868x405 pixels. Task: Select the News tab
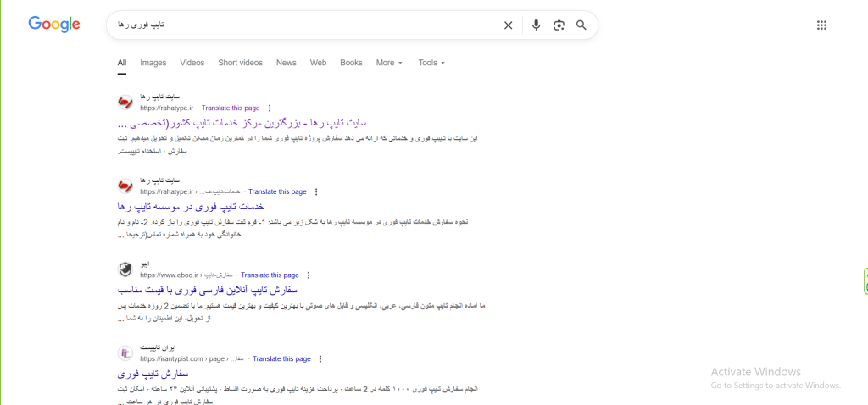287,63
